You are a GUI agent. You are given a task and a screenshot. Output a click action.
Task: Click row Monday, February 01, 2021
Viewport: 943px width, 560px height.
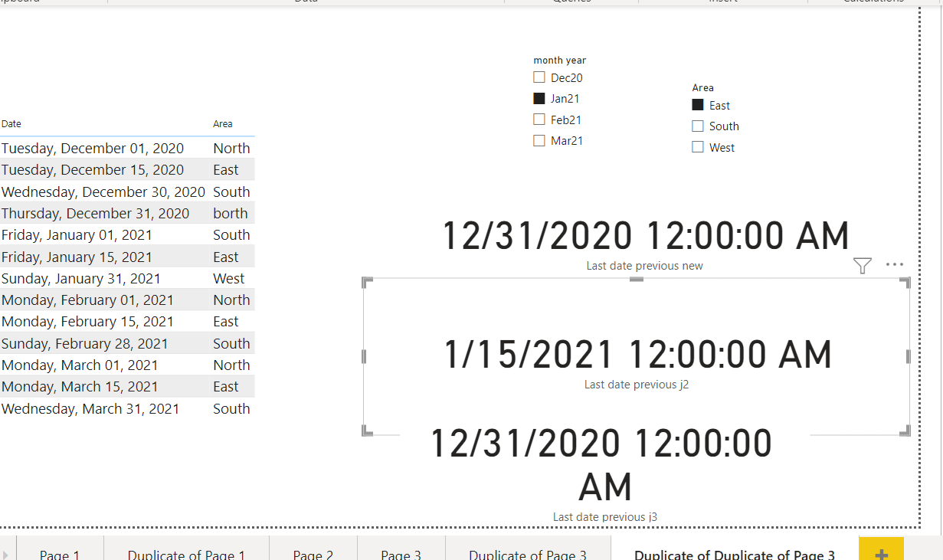pyautogui.click(x=127, y=300)
